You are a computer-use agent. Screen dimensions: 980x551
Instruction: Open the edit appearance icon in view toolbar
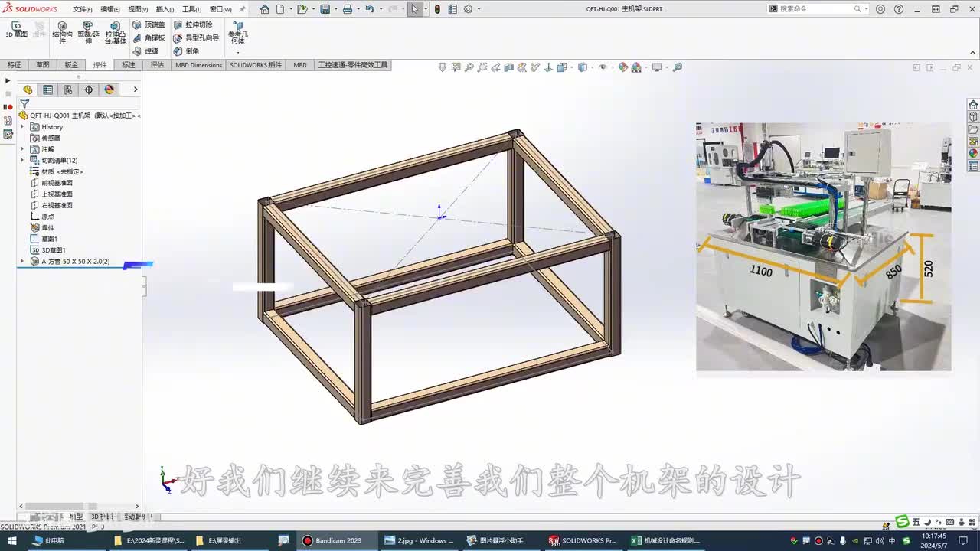[x=622, y=67]
